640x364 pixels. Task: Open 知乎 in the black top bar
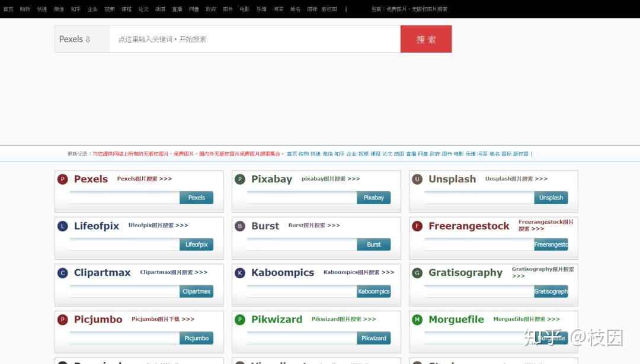[75, 9]
